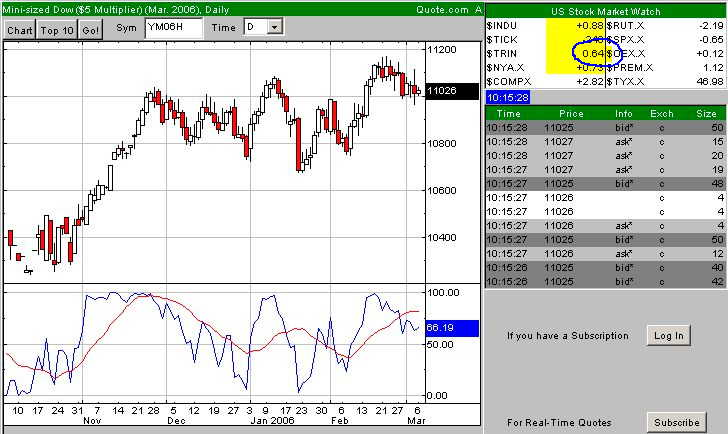The image size is (728, 434).
Task: Open the Top 10 list button
Action: tap(57, 31)
